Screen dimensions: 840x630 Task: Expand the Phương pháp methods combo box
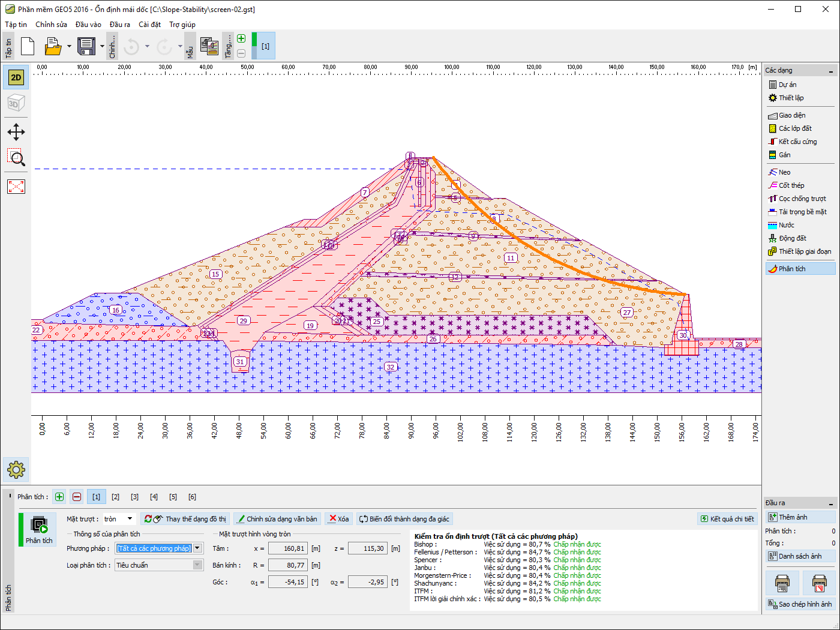coord(197,548)
